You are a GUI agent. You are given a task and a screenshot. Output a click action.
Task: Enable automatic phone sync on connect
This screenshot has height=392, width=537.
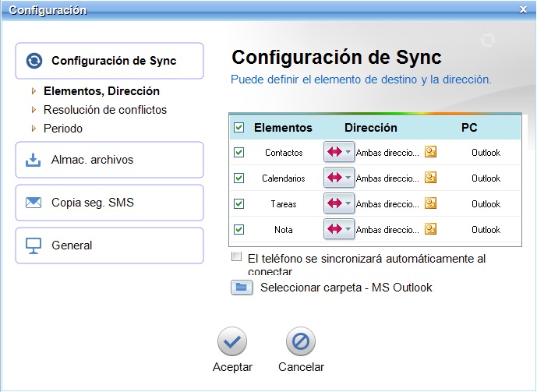click(236, 256)
